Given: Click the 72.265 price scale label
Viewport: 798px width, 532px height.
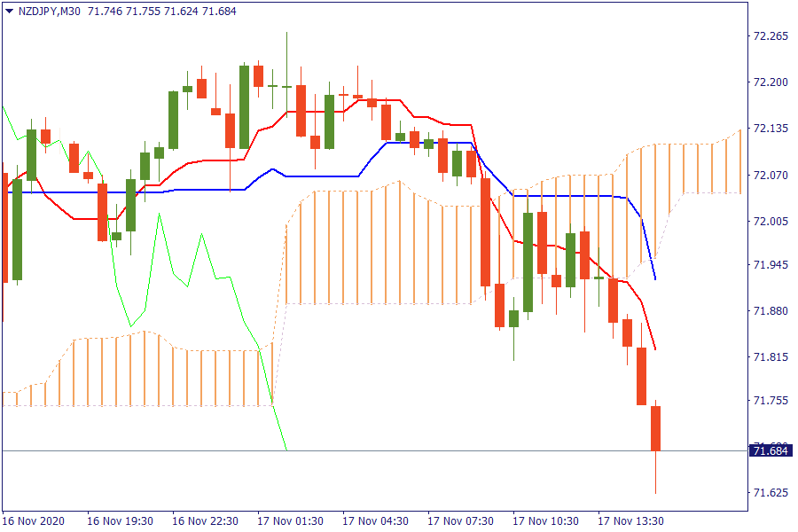Looking at the screenshot, I should tap(770, 36).
